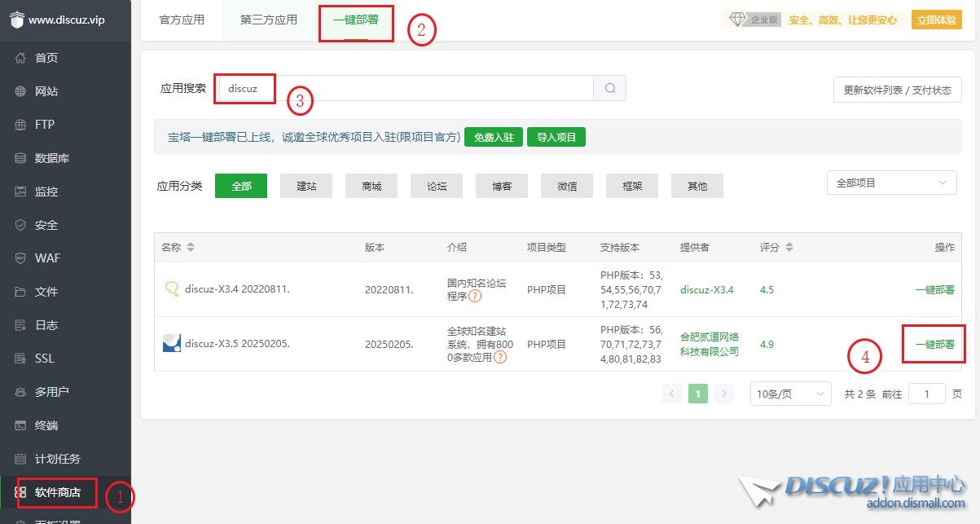Sort the table by 评分 column
980x524 pixels.
tap(789, 247)
